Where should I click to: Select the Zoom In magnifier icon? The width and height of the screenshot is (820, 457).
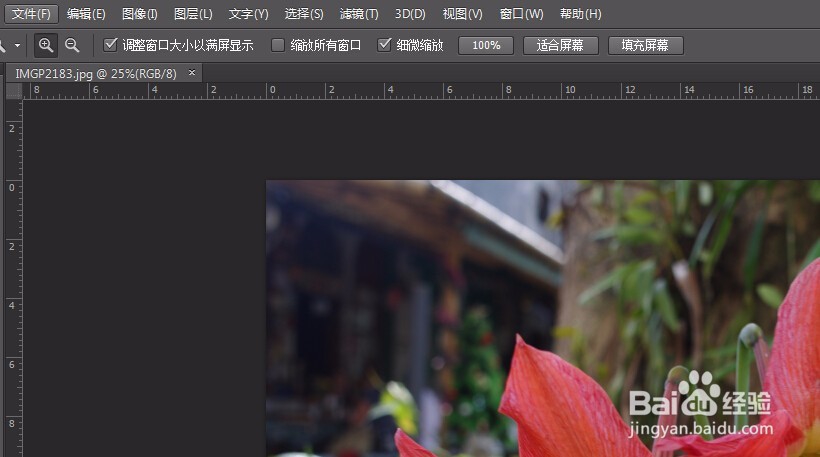coord(46,45)
